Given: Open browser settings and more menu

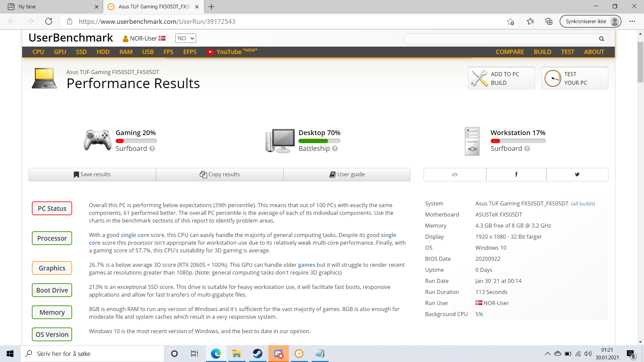Looking at the screenshot, I should pos(632,21).
